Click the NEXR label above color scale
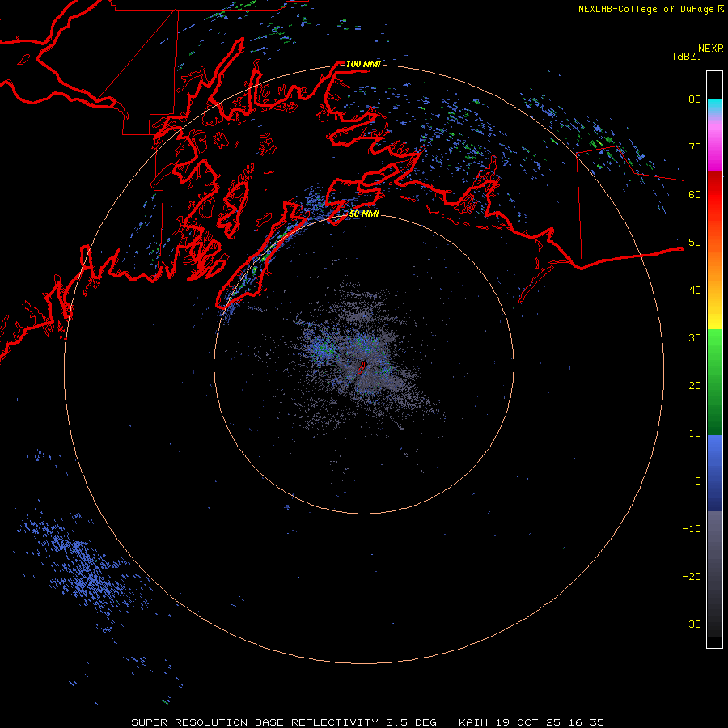 tap(711, 49)
